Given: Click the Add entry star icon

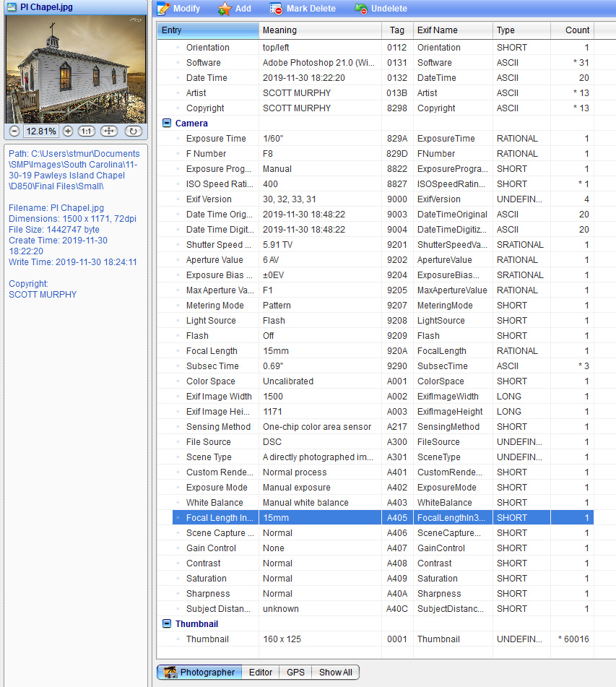Looking at the screenshot, I should (225, 9).
